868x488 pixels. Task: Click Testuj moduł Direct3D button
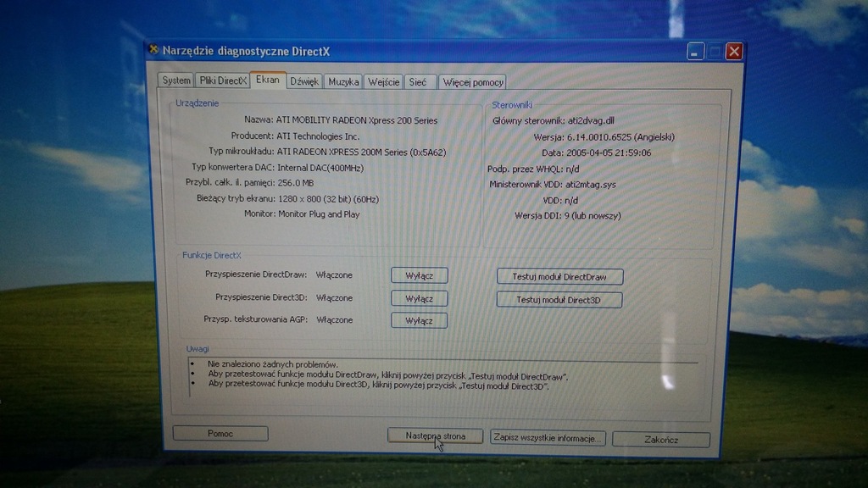(559, 300)
